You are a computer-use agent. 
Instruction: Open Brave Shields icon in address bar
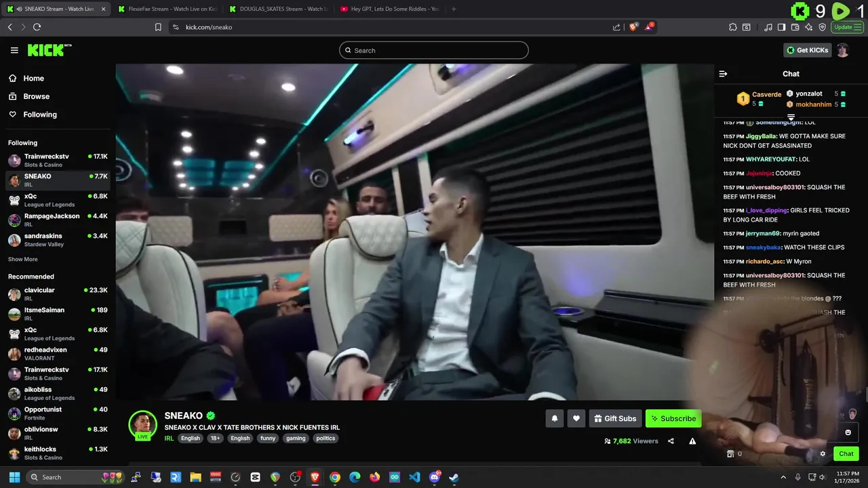[x=633, y=27]
